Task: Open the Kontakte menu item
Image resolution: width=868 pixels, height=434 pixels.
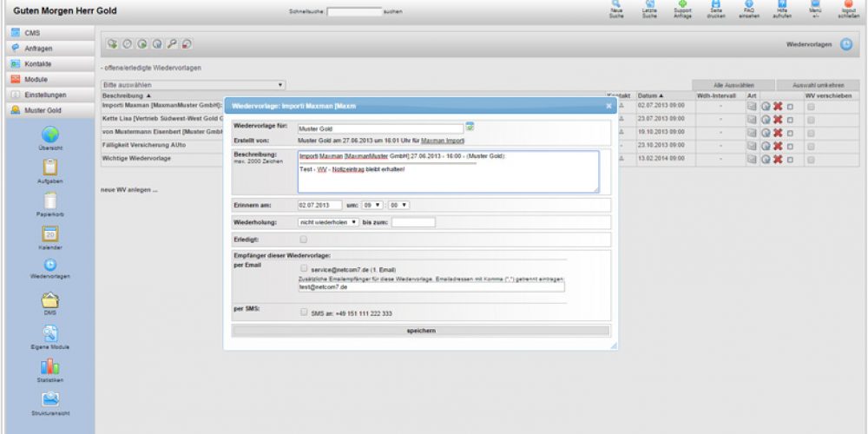Action: 39,64
